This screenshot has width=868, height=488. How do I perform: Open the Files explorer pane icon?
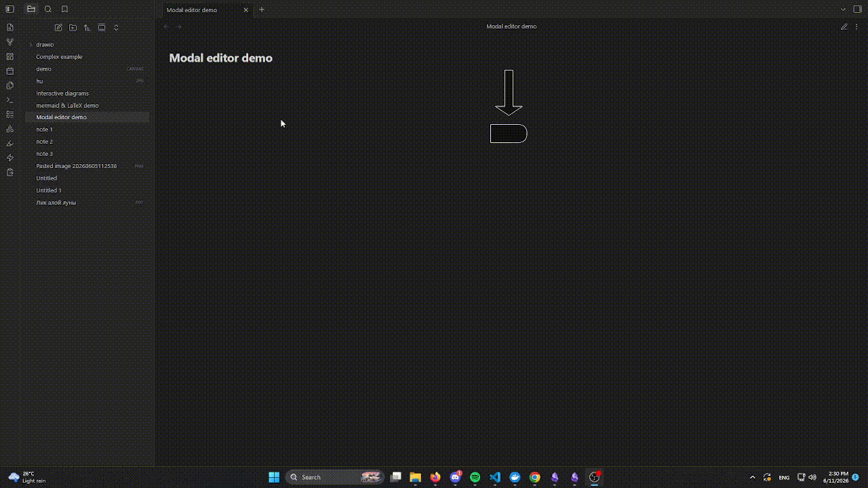pyautogui.click(x=31, y=9)
